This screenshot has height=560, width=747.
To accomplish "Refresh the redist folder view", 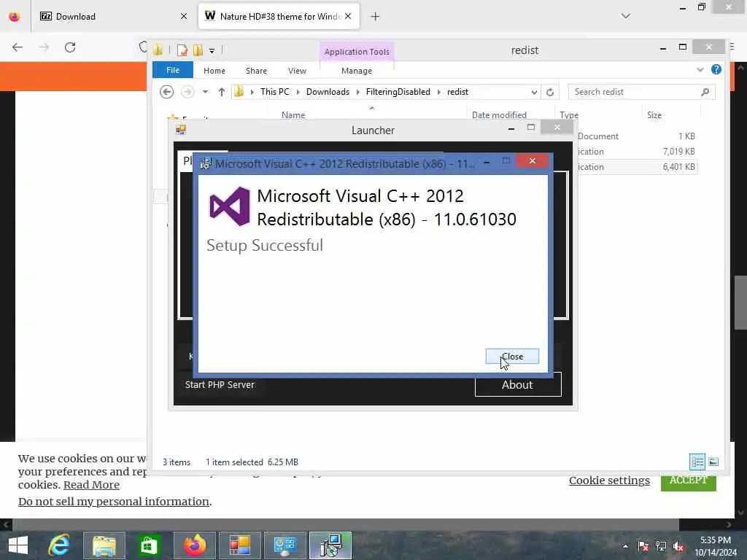I will point(550,92).
